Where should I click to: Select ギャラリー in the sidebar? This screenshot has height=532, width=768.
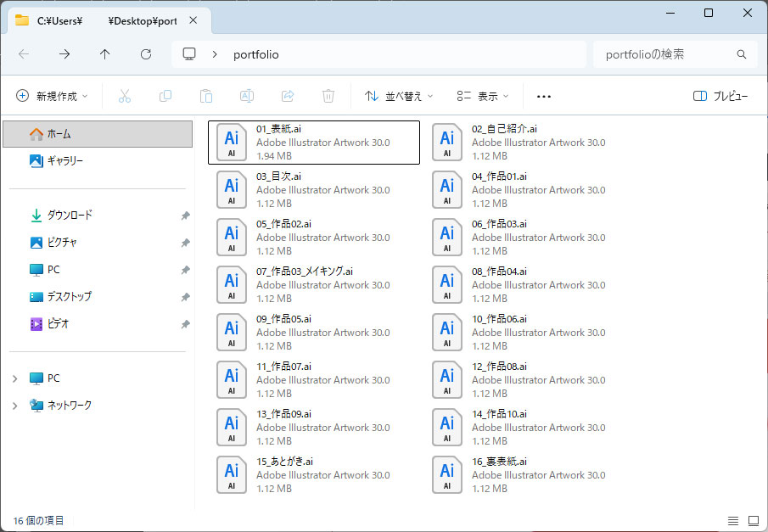coord(64,161)
